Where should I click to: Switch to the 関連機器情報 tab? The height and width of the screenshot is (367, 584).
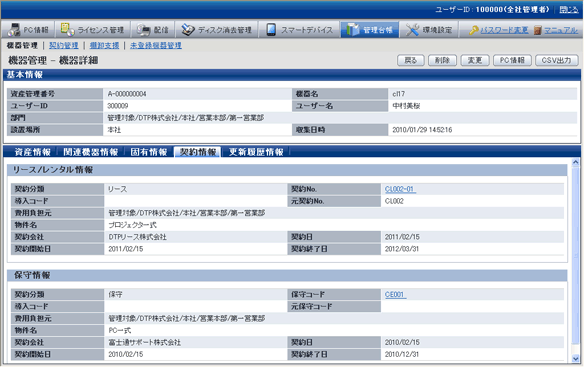click(x=91, y=152)
